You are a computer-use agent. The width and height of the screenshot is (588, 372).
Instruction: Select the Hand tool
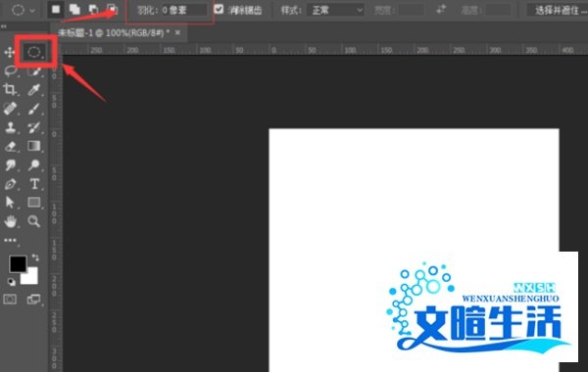(10, 221)
